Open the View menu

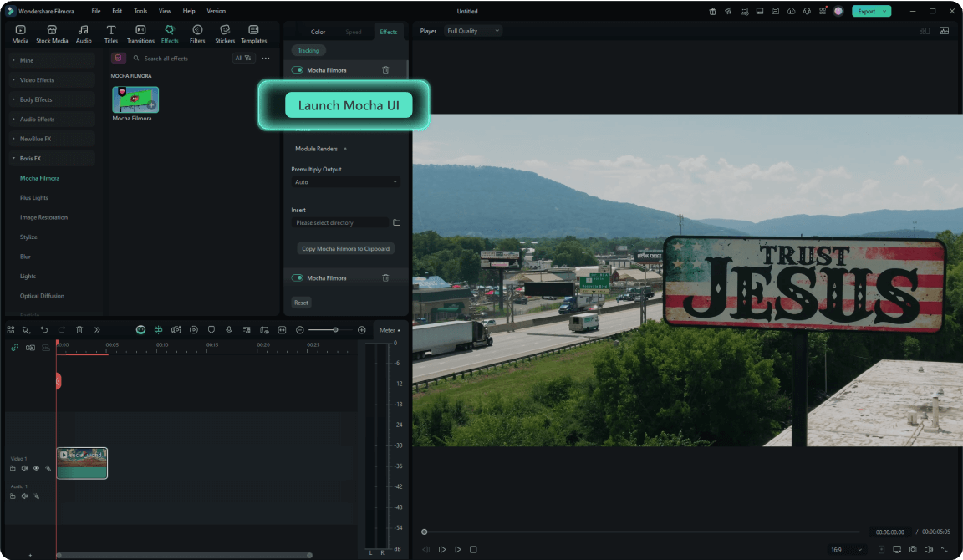pos(165,11)
